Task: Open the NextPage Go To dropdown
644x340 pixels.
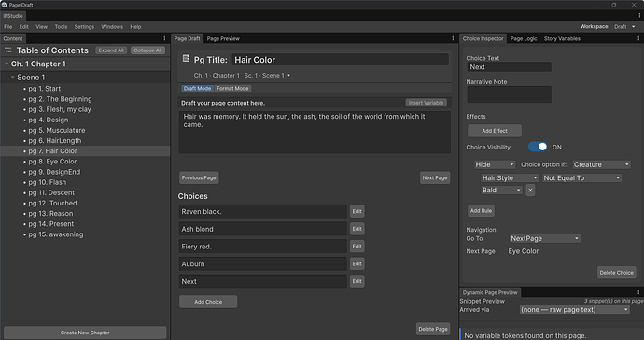Action: pos(545,238)
